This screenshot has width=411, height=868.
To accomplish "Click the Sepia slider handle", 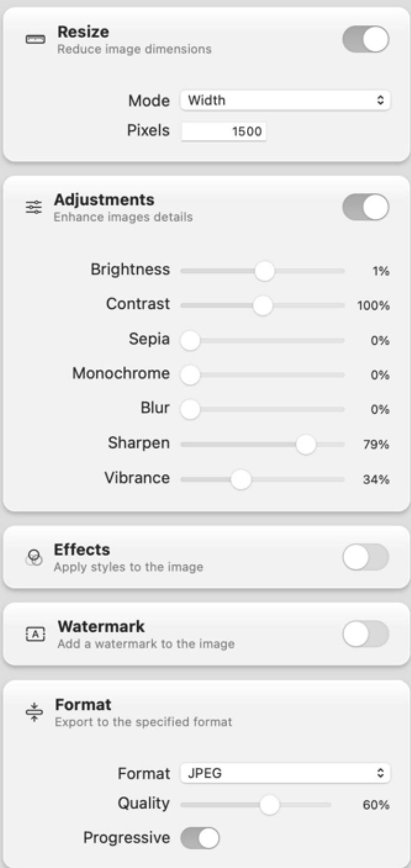I will click(190, 341).
